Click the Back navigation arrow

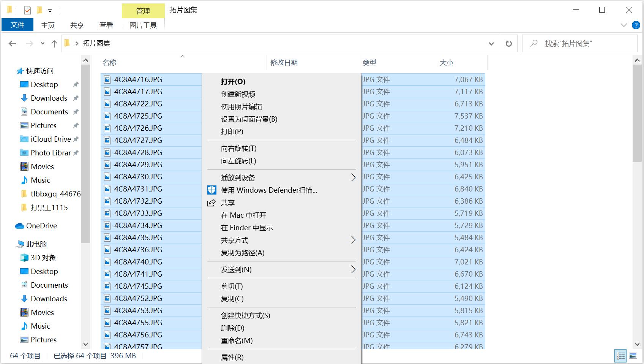[13, 44]
